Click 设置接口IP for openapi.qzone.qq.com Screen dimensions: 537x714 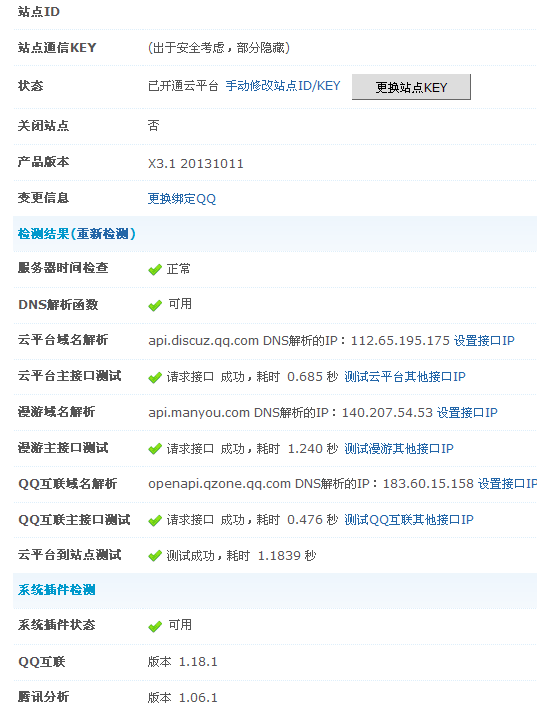pyautogui.click(x=507, y=484)
